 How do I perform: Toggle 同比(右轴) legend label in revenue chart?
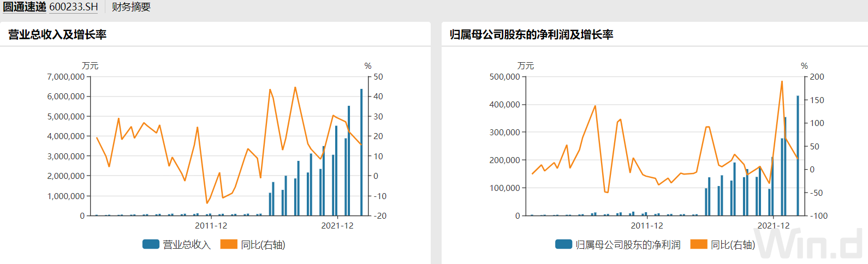click(x=263, y=245)
